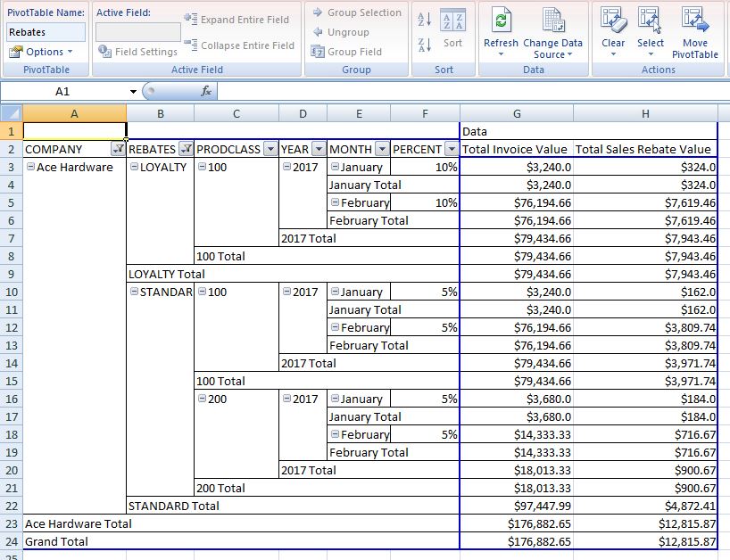Image resolution: width=730 pixels, height=560 pixels.
Task: Click the insert function fx icon
Action: click(206, 91)
